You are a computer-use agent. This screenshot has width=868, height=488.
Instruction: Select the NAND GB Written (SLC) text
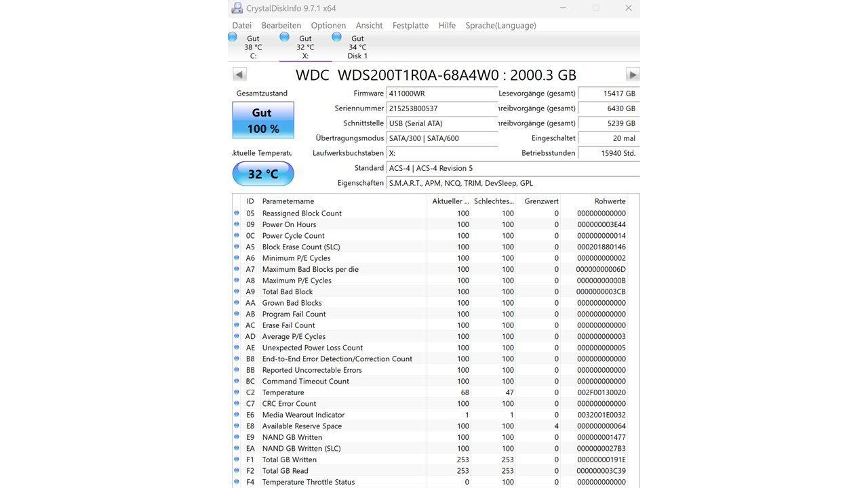click(x=302, y=448)
